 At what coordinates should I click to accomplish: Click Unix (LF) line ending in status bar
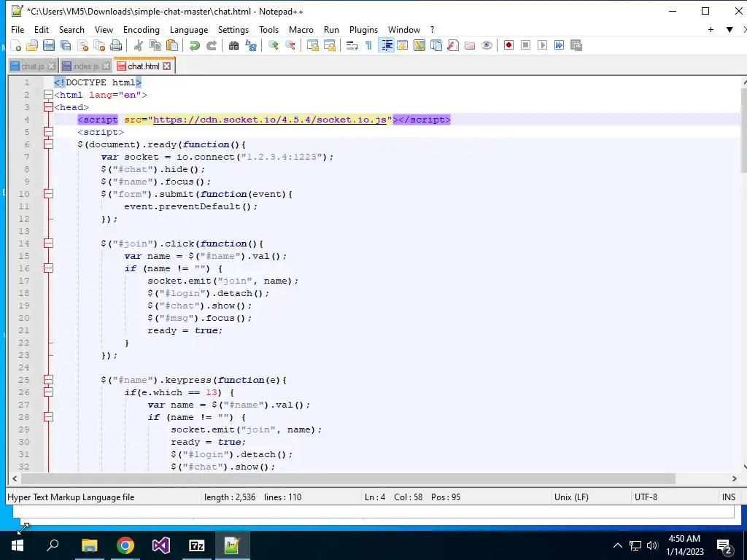point(571,497)
